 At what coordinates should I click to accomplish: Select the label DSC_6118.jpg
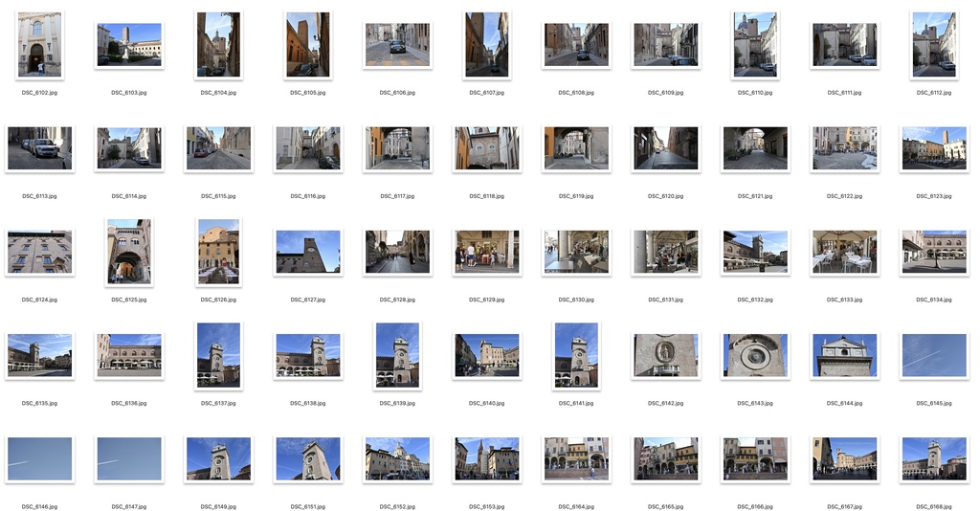pos(486,196)
